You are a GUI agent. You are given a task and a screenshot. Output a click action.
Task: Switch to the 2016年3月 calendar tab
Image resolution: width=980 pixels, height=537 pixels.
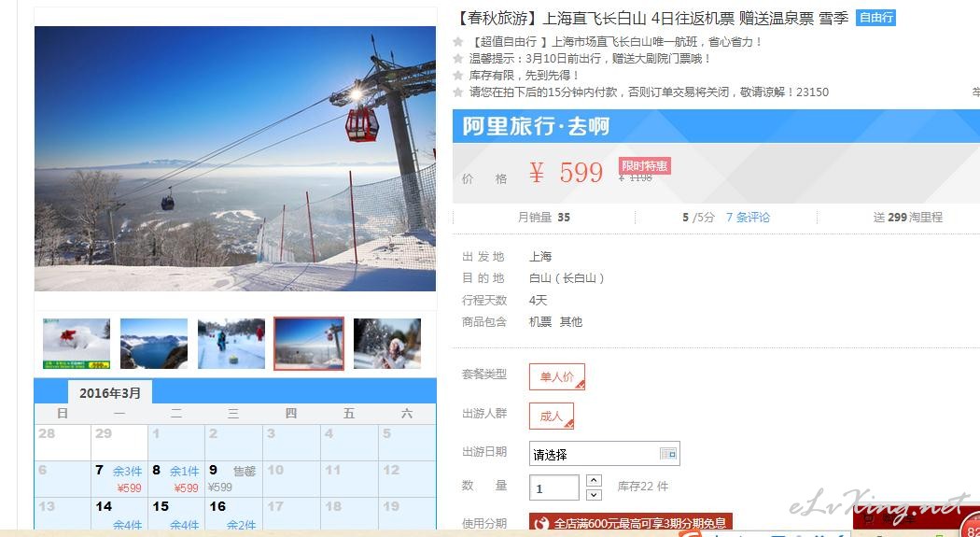[x=110, y=393]
